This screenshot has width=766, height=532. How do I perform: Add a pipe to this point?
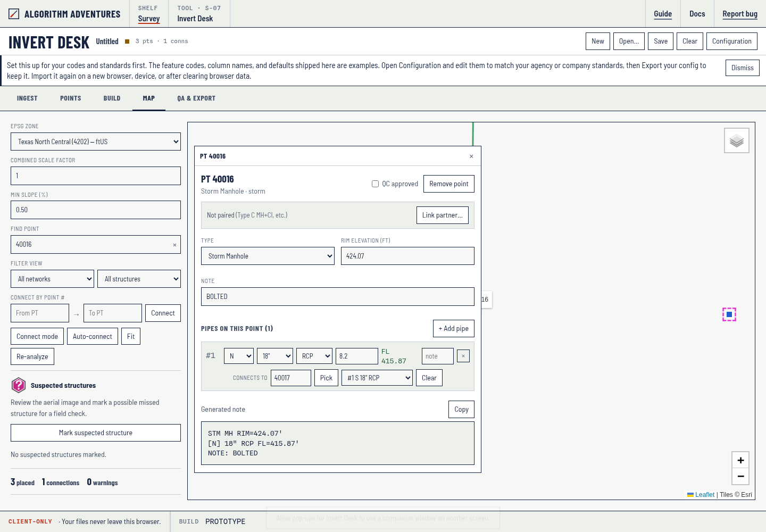454,328
